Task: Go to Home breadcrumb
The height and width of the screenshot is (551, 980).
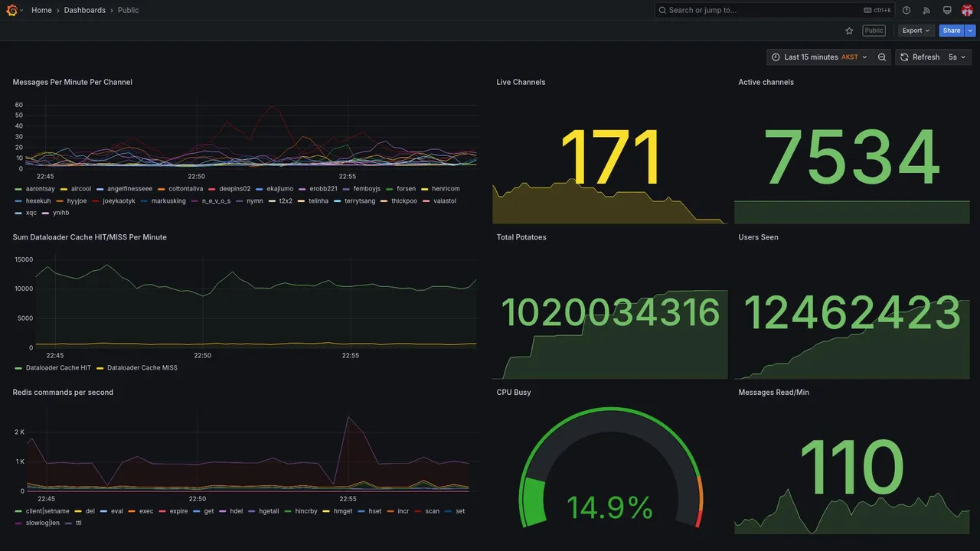Action: tap(41, 10)
